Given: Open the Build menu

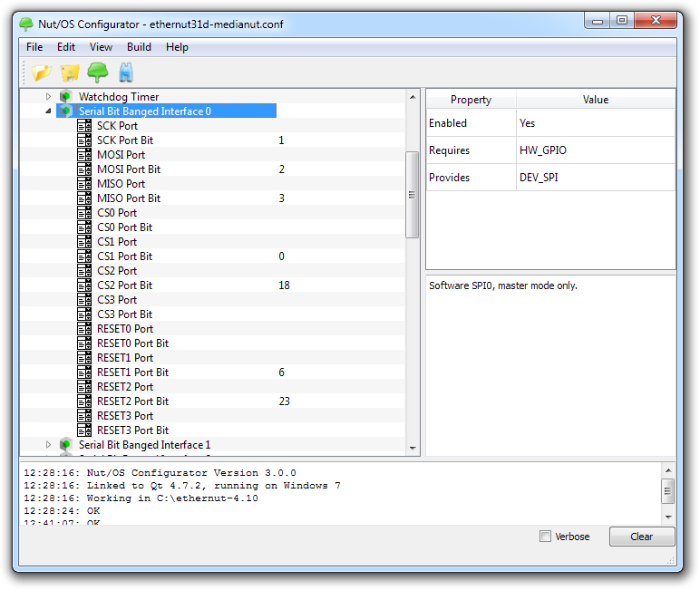Looking at the screenshot, I should point(139,47).
